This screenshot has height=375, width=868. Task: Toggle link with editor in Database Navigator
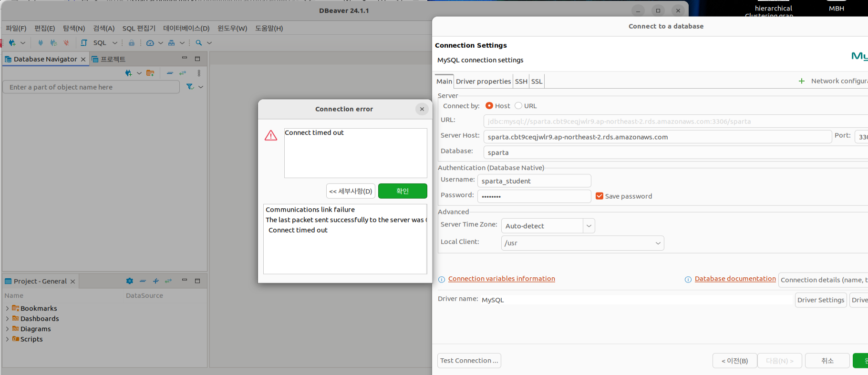click(x=183, y=73)
